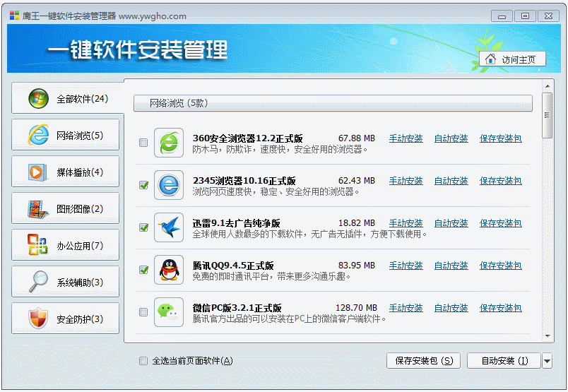The image size is (568, 392).
Task: Click the 2345 browser icon
Action: (169, 185)
